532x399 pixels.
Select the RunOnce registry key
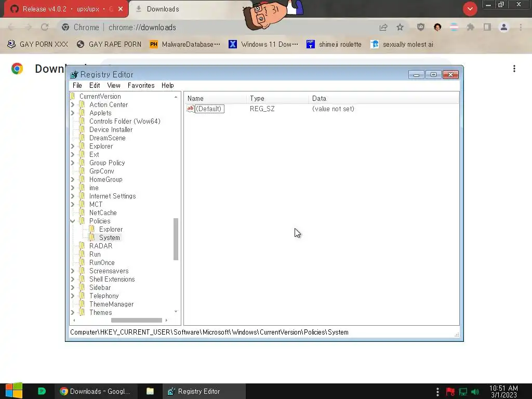[102, 262]
